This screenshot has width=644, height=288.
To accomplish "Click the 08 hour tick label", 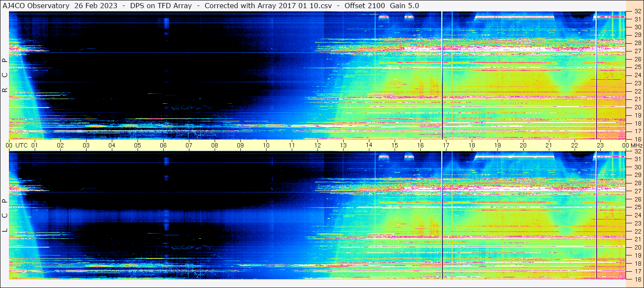I will (215, 145).
